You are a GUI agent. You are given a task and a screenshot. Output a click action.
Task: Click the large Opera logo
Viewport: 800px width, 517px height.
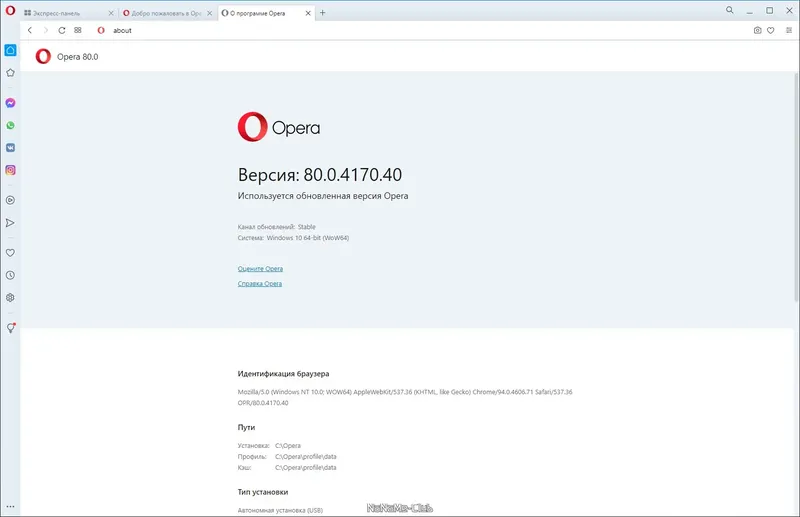tap(279, 127)
